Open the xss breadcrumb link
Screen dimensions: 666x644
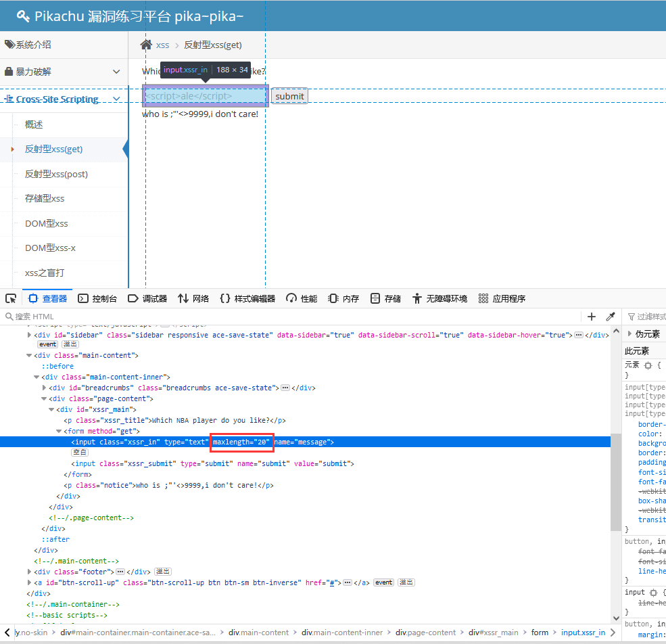pos(162,45)
